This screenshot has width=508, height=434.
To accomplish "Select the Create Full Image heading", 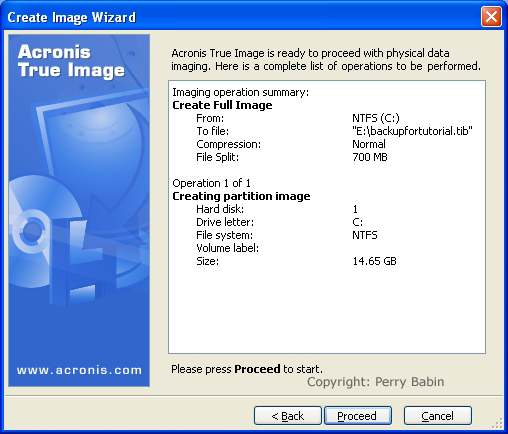I will point(222,105).
